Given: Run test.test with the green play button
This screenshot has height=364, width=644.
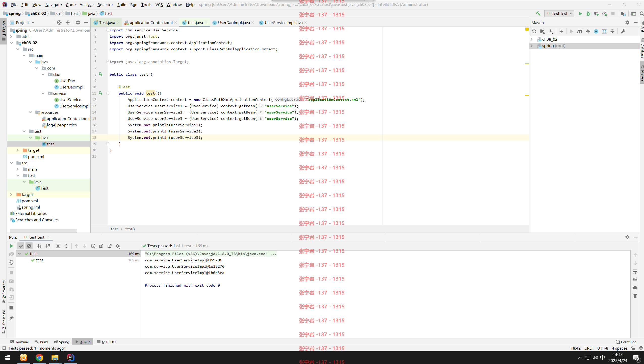Looking at the screenshot, I should click(x=580, y=14).
